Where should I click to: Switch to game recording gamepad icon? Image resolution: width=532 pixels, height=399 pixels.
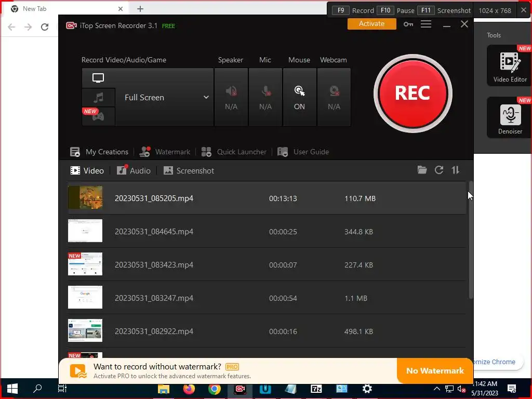click(x=98, y=117)
